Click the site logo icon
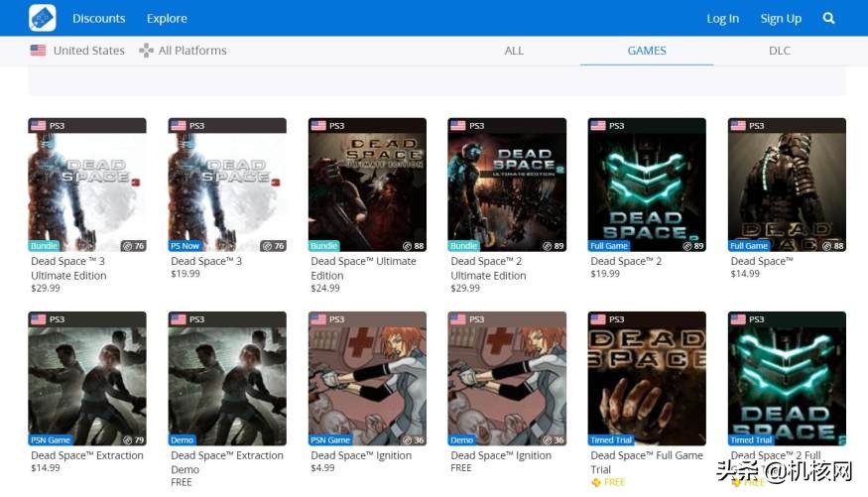Viewport: 868px width, 497px height. 42,18
